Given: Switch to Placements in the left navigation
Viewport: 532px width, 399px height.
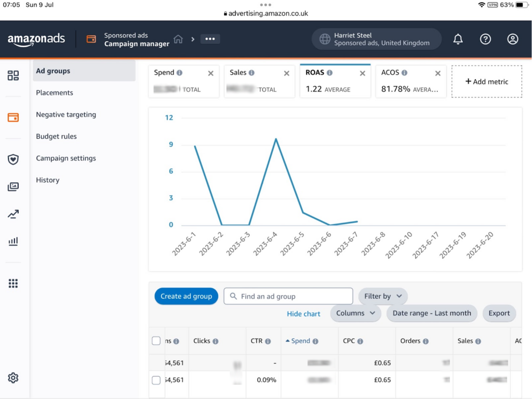Looking at the screenshot, I should pos(55,92).
